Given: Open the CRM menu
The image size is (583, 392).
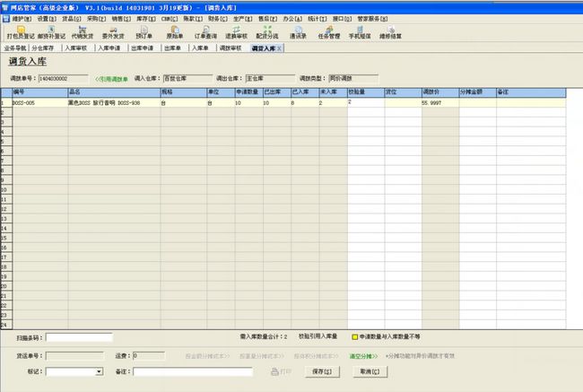Looking at the screenshot, I should [170, 19].
